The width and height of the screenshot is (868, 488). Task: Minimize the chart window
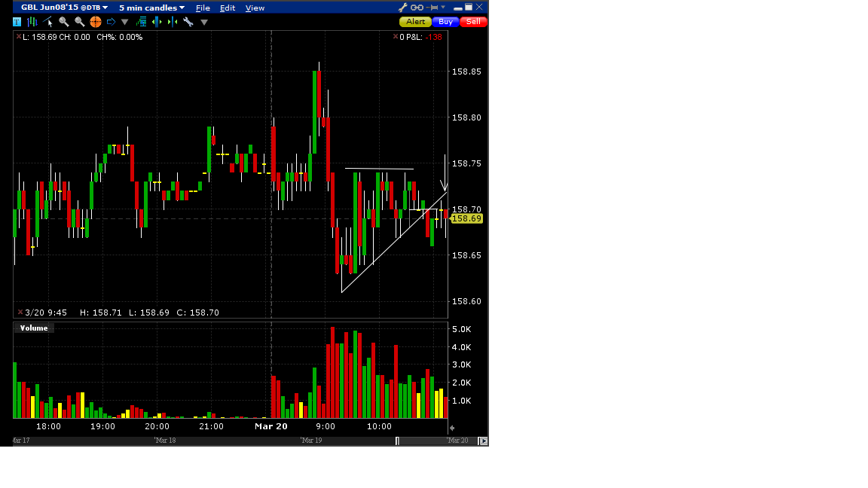coord(458,8)
